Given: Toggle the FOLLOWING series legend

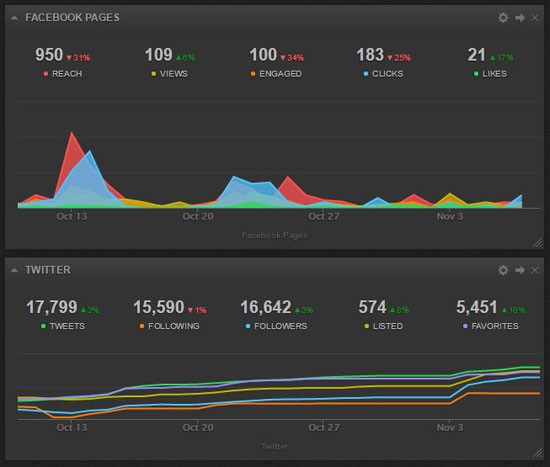Looking at the screenshot, I should click(169, 326).
